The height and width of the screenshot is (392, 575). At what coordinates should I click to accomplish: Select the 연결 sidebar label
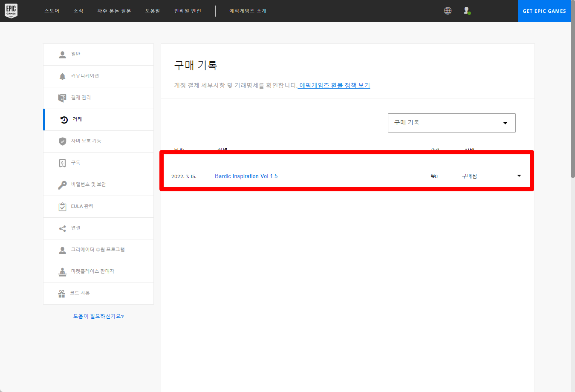click(76, 228)
